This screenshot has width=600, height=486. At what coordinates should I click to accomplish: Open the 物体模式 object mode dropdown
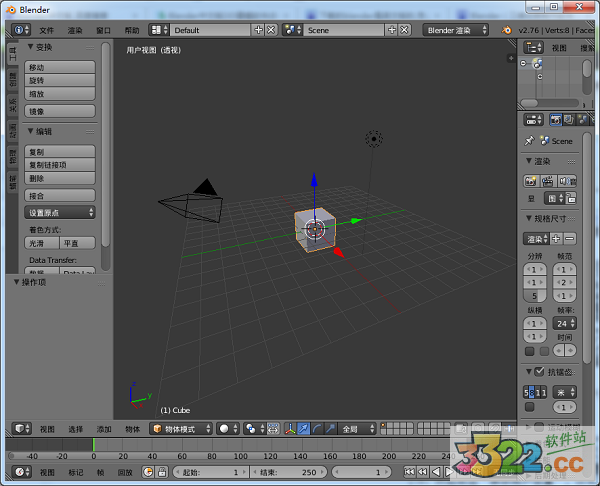[x=181, y=428]
